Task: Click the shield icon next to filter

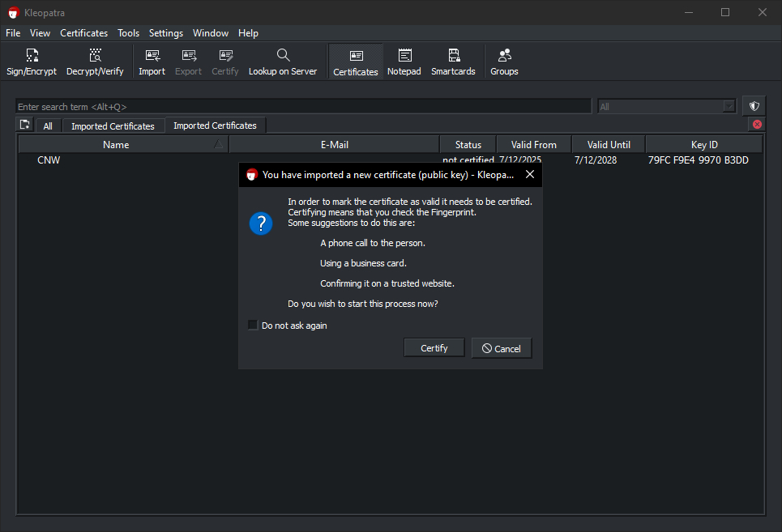Action: point(754,106)
